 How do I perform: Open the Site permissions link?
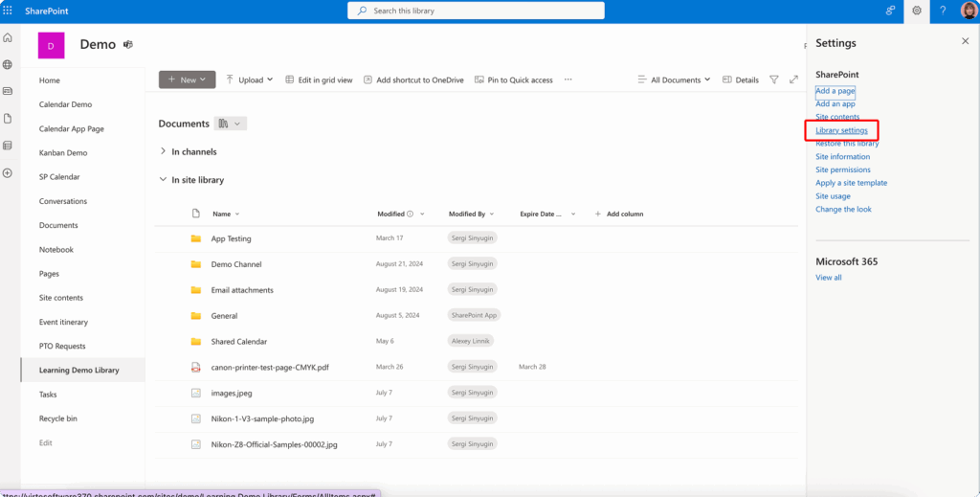(842, 169)
